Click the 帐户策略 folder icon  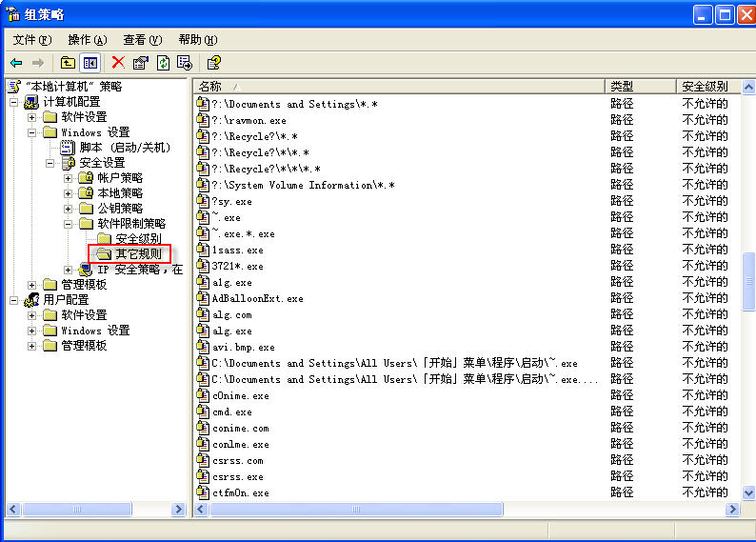(x=86, y=178)
